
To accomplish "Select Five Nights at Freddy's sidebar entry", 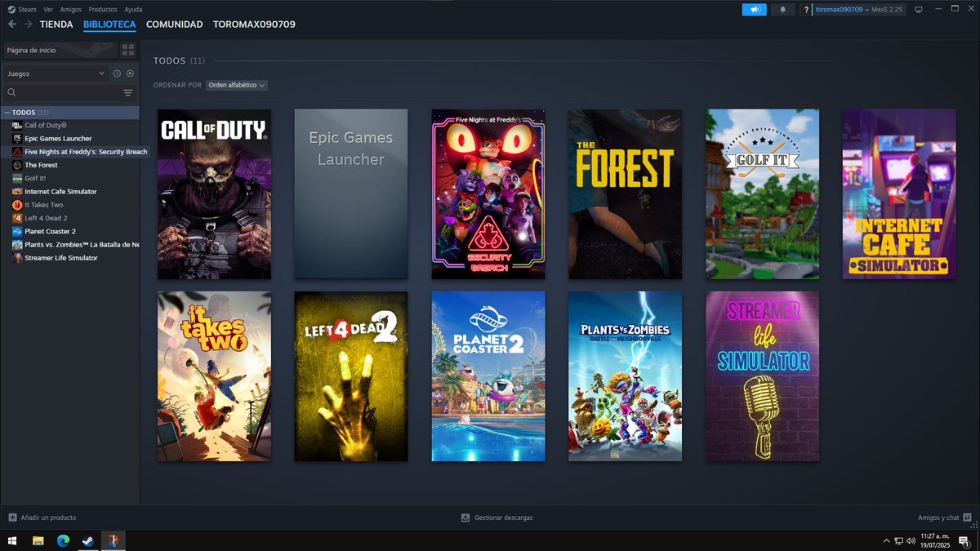I will (x=86, y=152).
